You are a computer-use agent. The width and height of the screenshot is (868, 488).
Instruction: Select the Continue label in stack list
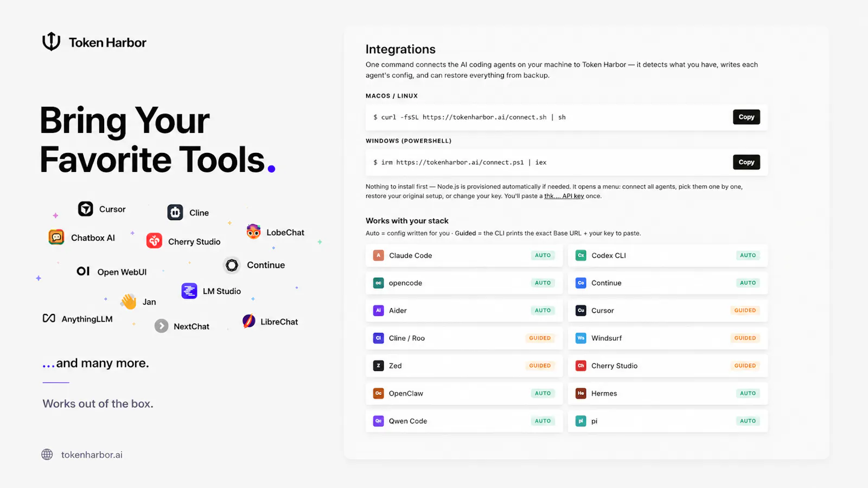point(606,283)
